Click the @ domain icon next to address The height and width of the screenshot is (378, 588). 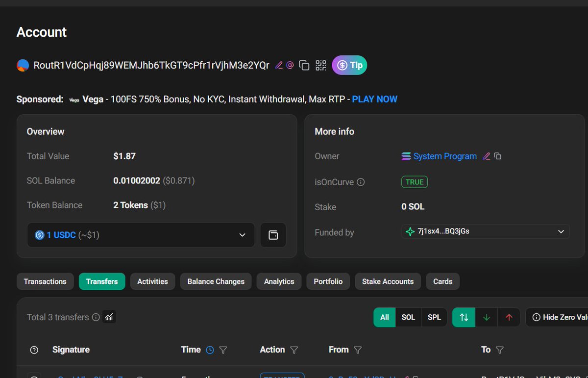pyautogui.click(x=290, y=65)
